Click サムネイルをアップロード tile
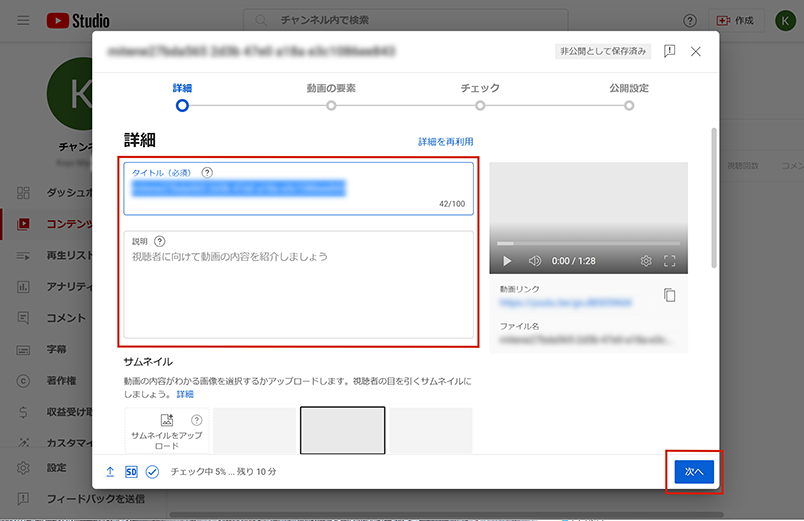The width and height of the screenshot is (804, 521). 167,431
